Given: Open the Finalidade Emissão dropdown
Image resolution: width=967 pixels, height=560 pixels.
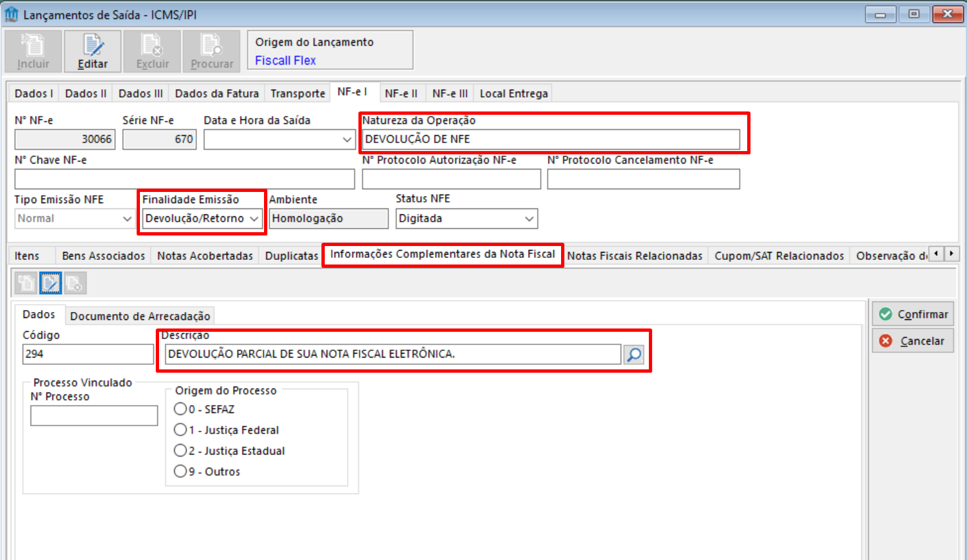Looking at the screenshot, I should (x=254, y=218).
